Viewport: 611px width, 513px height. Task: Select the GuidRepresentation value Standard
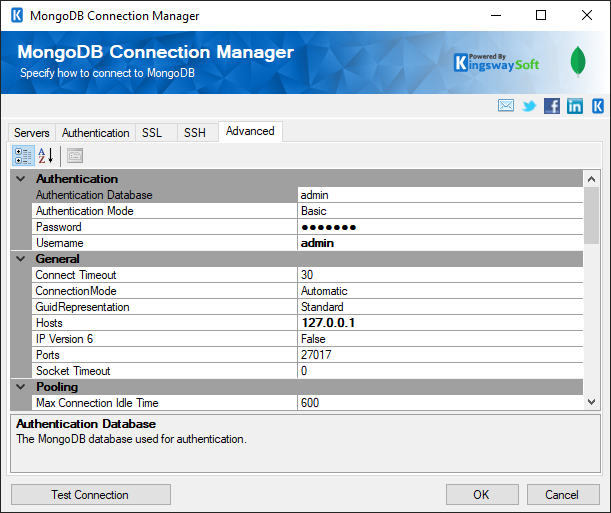[x=440, y=307]
